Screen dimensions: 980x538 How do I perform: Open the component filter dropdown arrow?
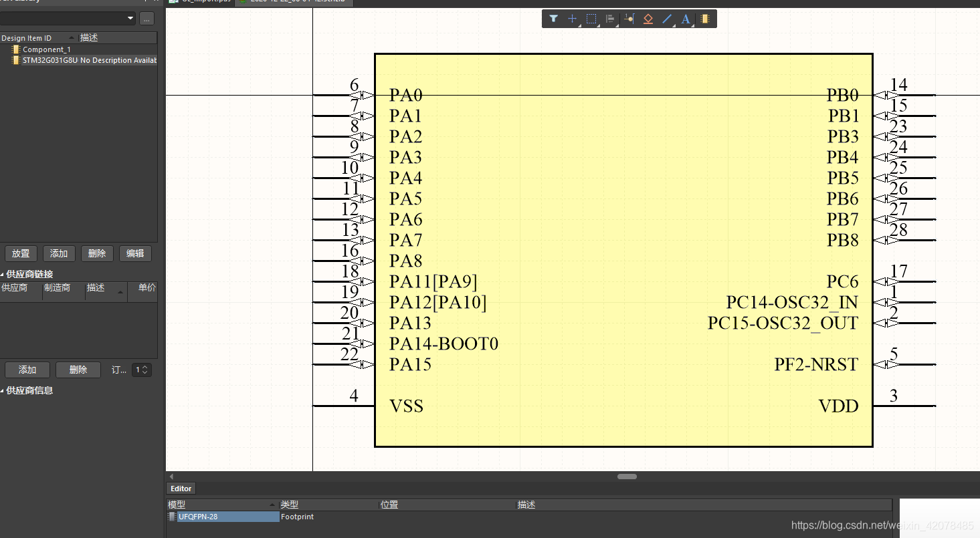(130, 18)
